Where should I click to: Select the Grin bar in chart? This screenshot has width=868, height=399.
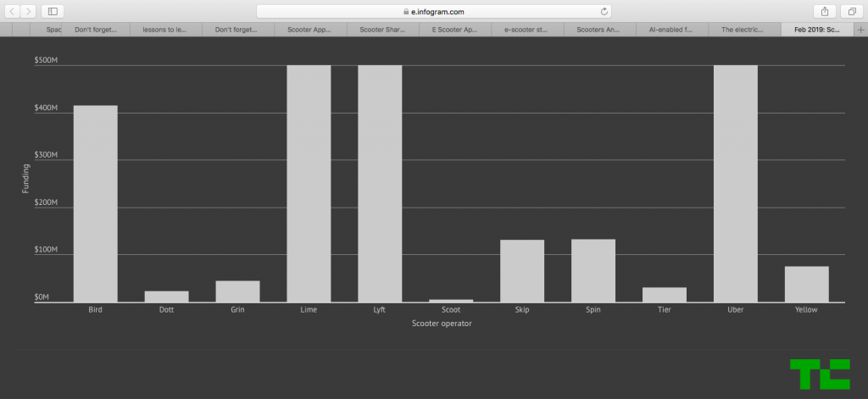click(x=237, y=291)
